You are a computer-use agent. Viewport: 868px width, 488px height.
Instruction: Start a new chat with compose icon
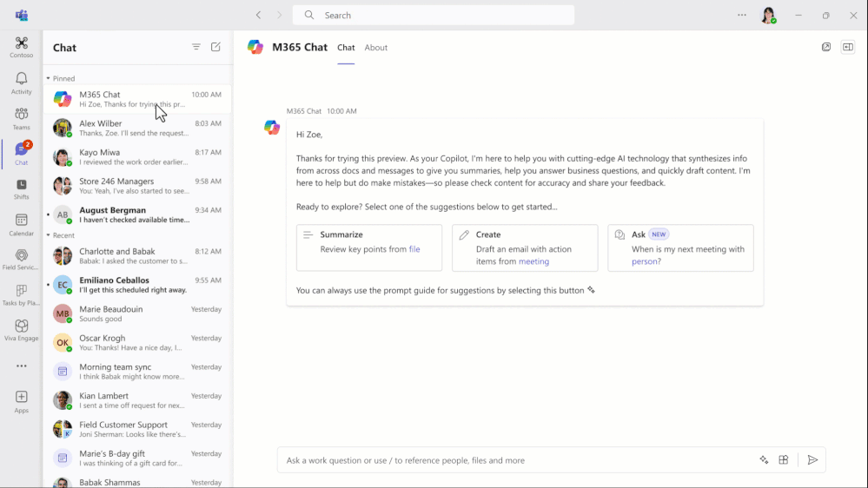click(x=215, y=47)
